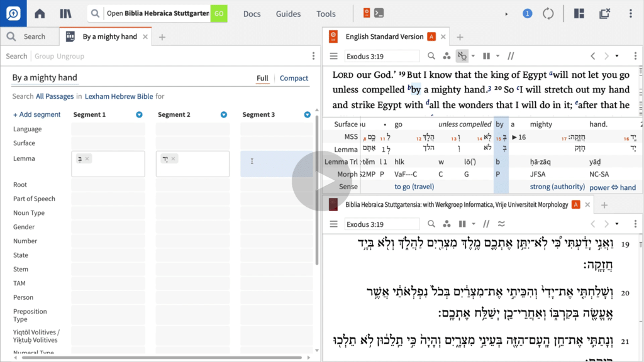The image size is (644, 362).
Task: Close the English Standard Version tab
Action: (443, 36)
